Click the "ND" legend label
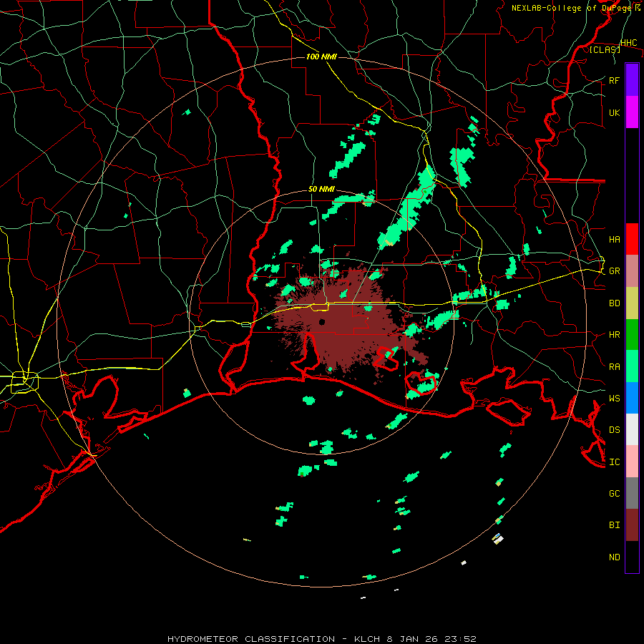 tap(614, 557)
